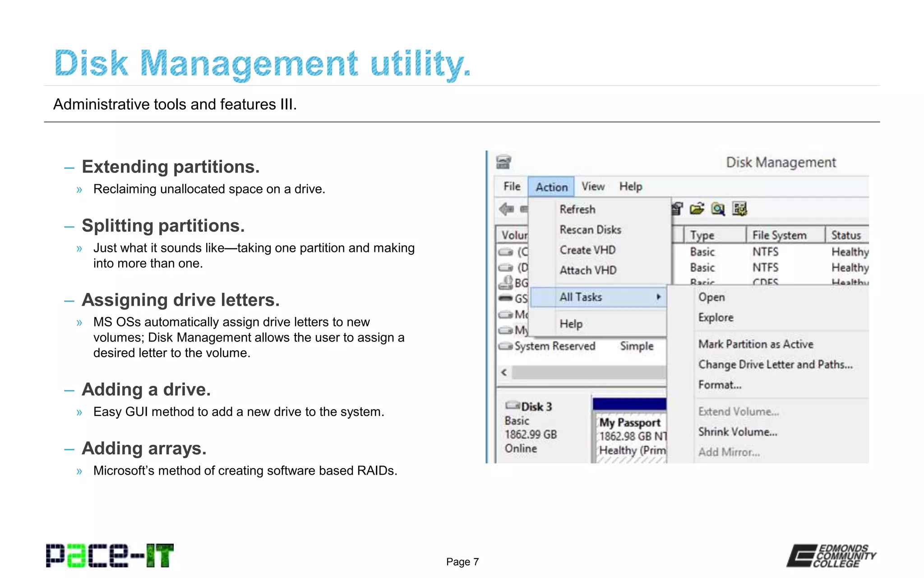Screen dimensions: 924x578
Task: Choose Format... in the submenu
Action: pos(720,385)
